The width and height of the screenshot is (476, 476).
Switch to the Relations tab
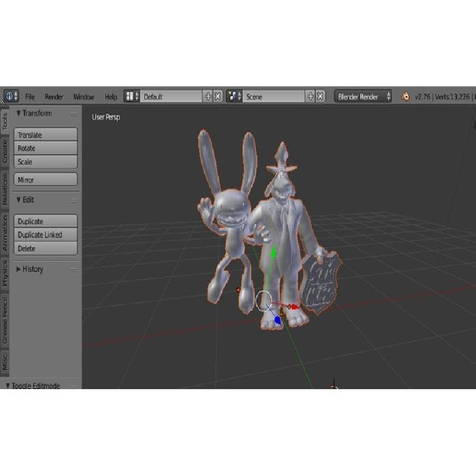coord(5,190)
